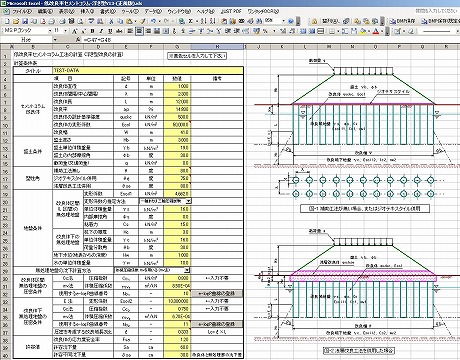Open the データ menu

click(152, 11)
